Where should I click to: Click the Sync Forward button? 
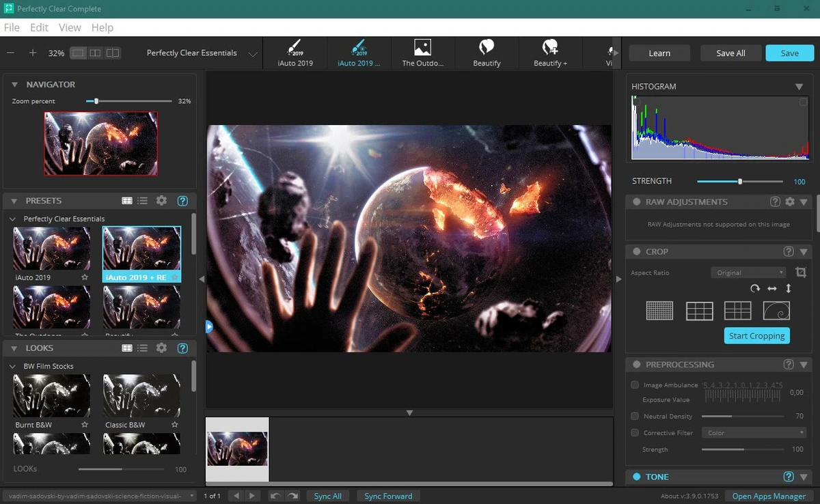(x=388, y=496)
